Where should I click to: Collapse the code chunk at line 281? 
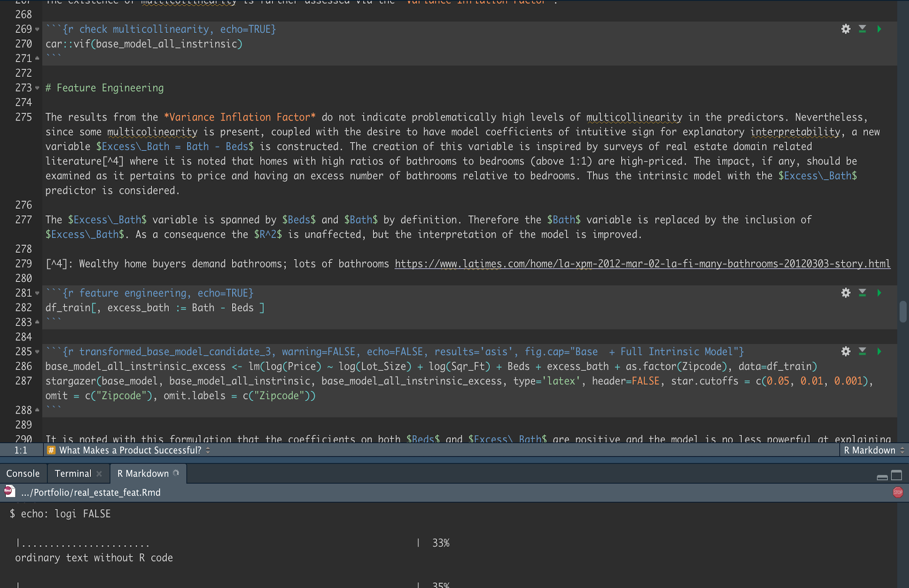[x=37, y=293]
